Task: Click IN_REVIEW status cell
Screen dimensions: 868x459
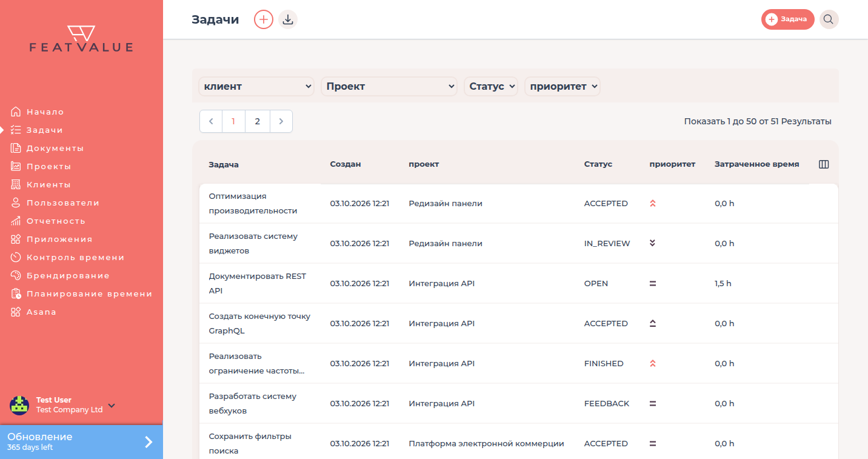Action: (x=607, y=244)
